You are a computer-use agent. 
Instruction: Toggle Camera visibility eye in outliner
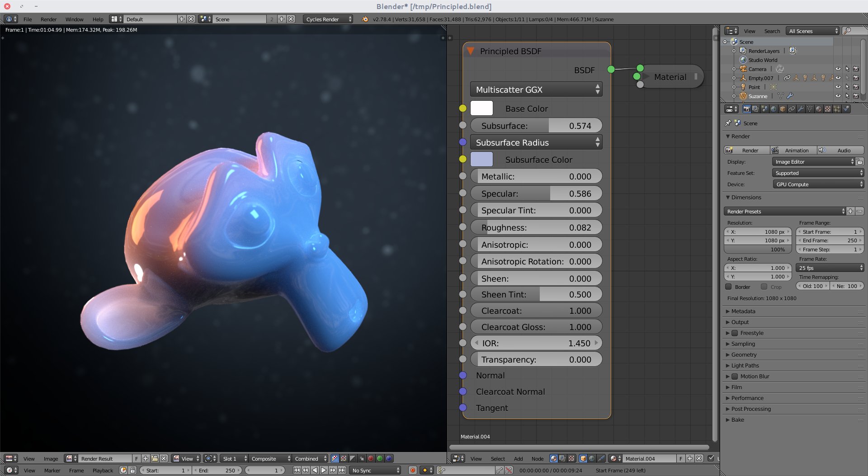(838, 69)
